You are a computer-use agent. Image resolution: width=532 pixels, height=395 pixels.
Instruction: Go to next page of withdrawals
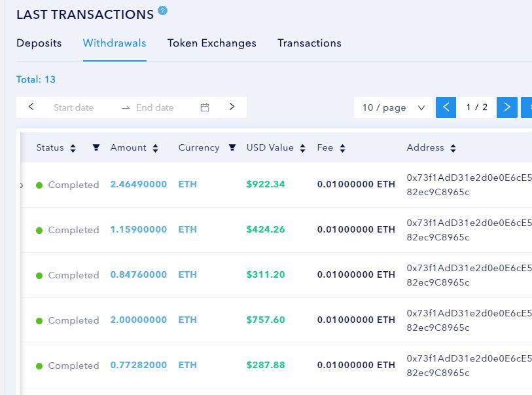[506, 107]
